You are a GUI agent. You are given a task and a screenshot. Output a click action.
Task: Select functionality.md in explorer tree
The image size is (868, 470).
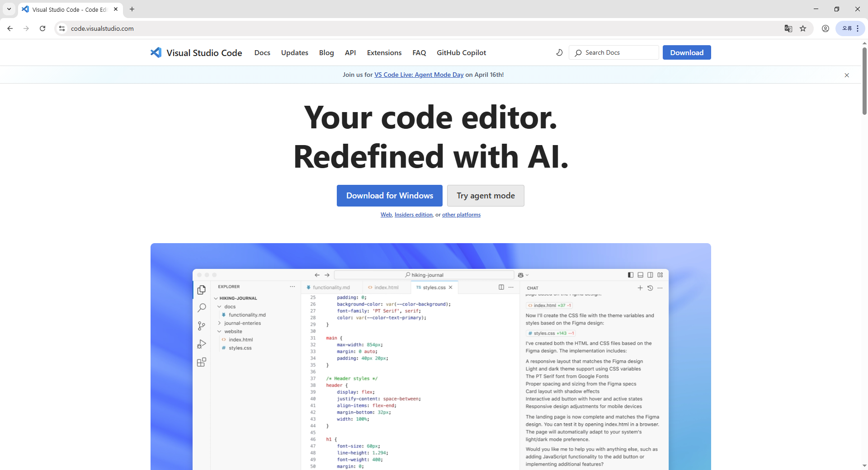pyautogui.click(x=247, y=315)
